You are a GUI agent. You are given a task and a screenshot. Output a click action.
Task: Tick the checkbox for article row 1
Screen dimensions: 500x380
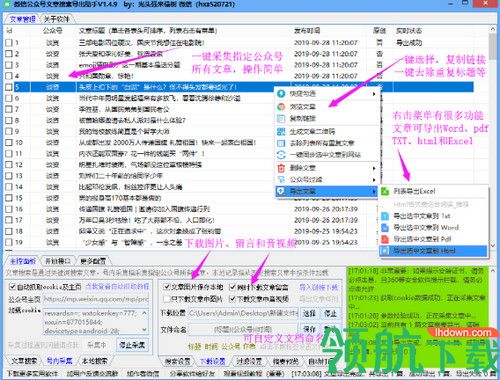pos(9,43)
